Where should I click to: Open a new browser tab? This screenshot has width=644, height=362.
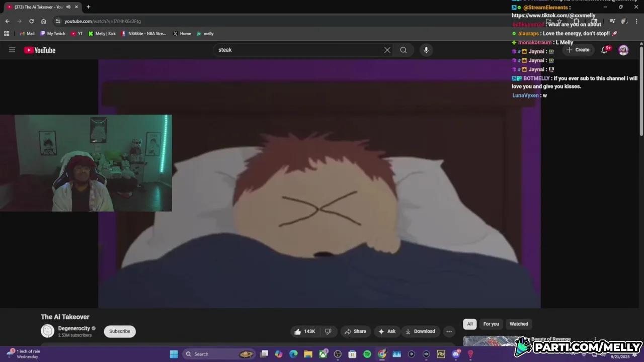(89, 7)
